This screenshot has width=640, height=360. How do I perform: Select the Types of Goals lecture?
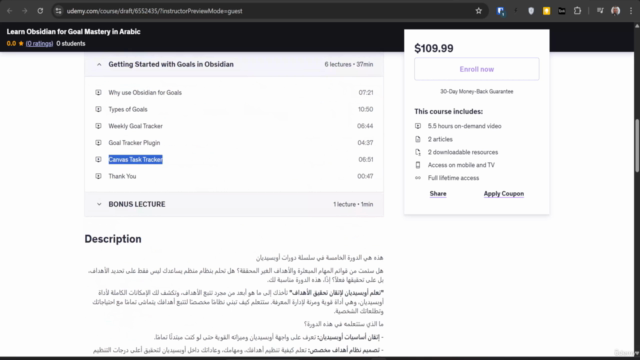click(128, 109)
